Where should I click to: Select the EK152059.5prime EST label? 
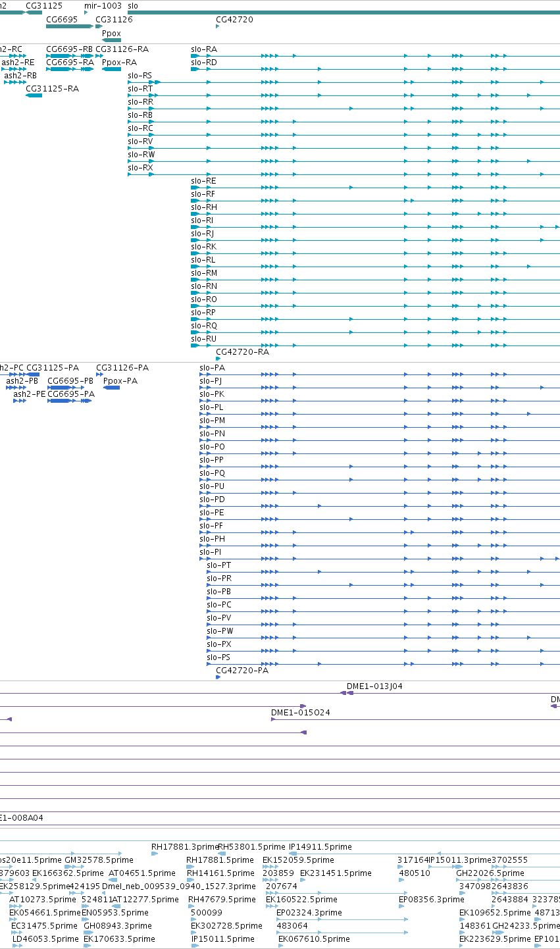coord(298,860)
